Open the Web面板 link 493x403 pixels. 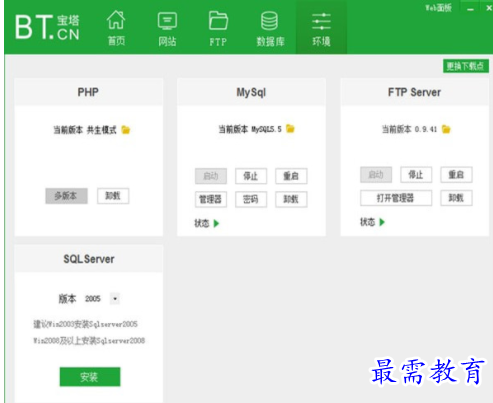click(438, 8)
